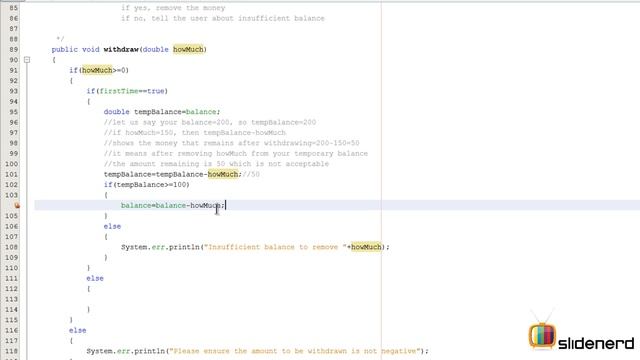
Task: Click 'if(tempBalance>=100)' condition
Action: (x=147, y=185)
